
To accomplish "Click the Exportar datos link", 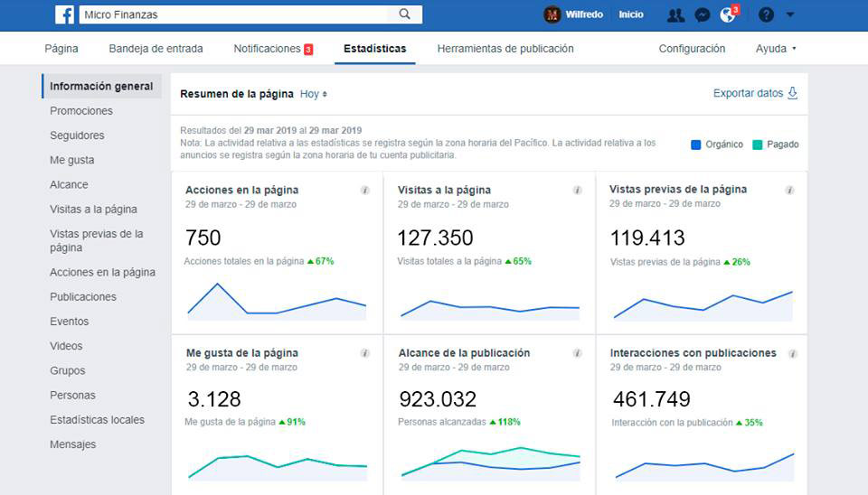I will (748, 93).
